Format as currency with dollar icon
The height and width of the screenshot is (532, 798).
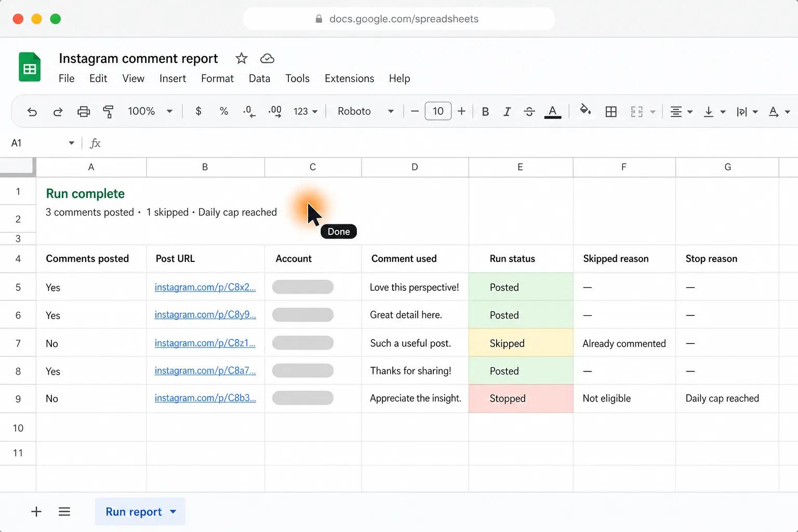pos(198,111)
